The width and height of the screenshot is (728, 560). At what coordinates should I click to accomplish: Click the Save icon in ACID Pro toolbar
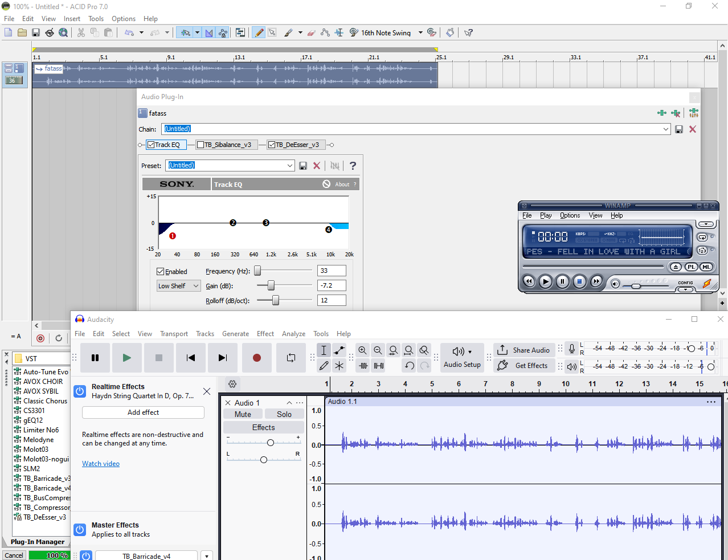(x=35, y=32)
